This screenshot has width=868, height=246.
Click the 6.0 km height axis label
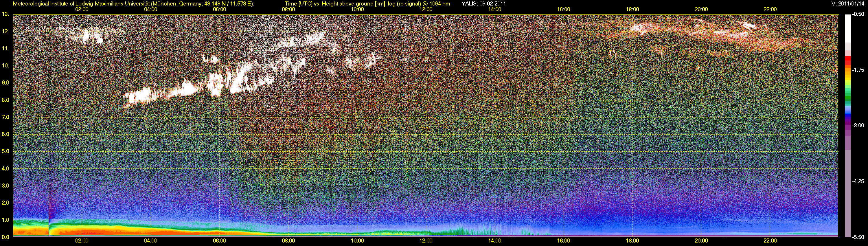point(5,134)
